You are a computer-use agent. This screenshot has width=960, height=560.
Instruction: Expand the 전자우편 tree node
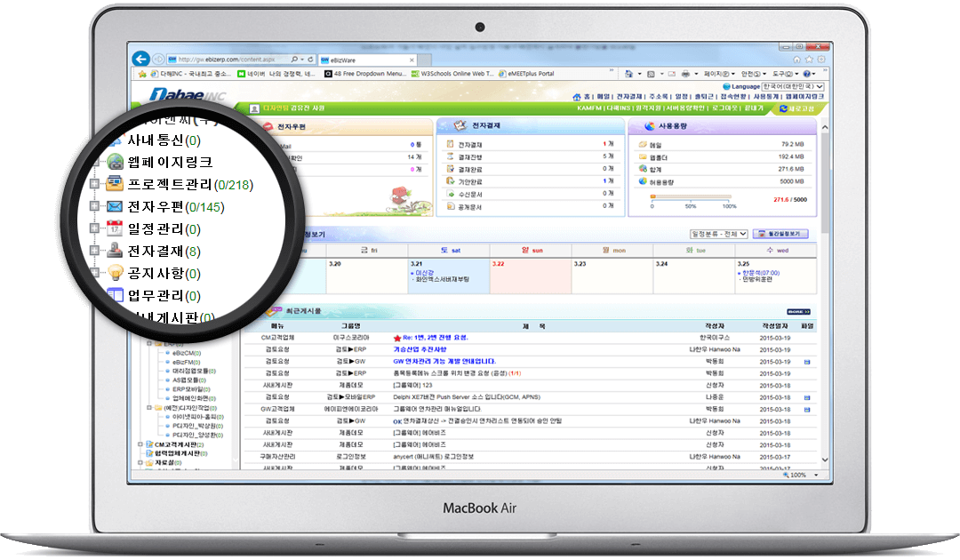[x=94, y=207]
